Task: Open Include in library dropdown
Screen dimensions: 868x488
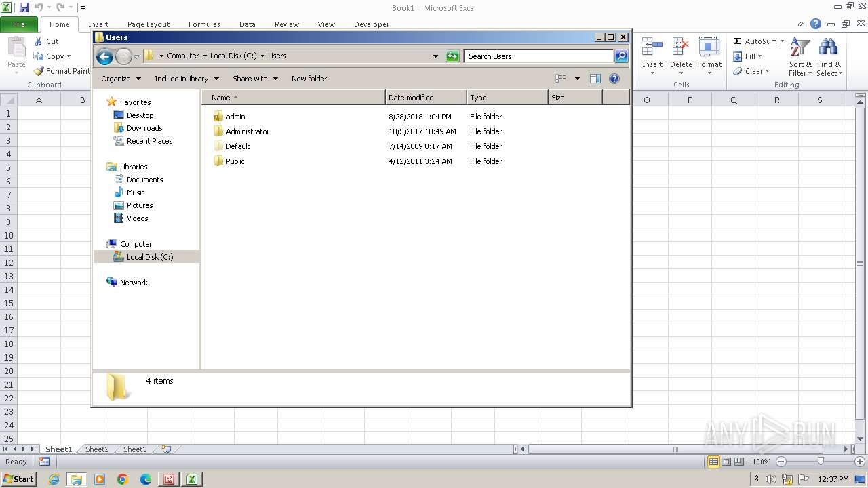Action: (x=186, y=79)
